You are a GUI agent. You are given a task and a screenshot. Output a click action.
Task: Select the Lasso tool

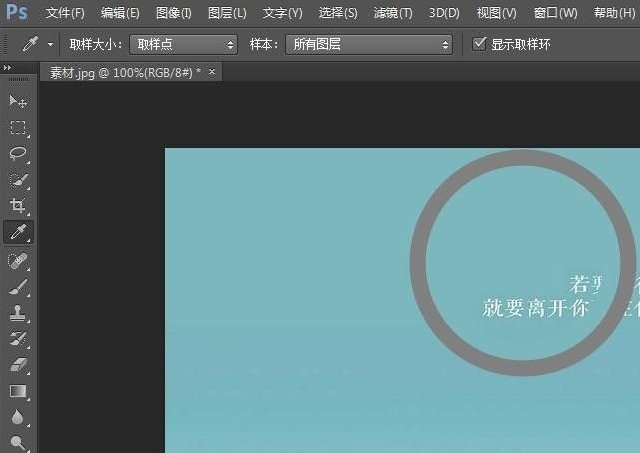point(18,154)
